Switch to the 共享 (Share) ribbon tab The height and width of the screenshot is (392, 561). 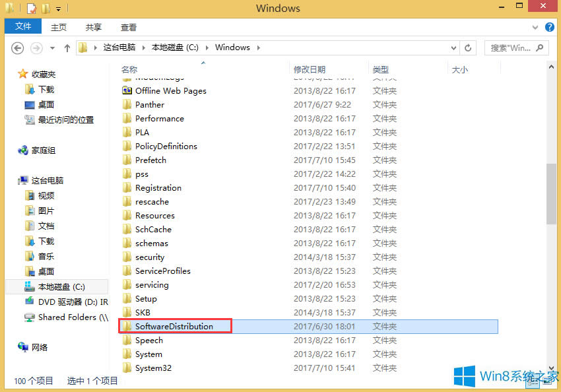(93, 27)
